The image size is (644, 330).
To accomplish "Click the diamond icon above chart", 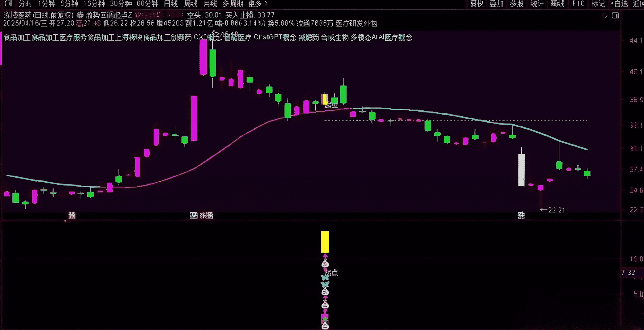I will (605, 15).
